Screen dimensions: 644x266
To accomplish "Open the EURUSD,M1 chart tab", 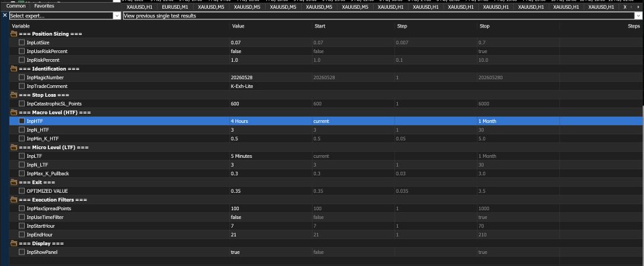I will point(175,7).
